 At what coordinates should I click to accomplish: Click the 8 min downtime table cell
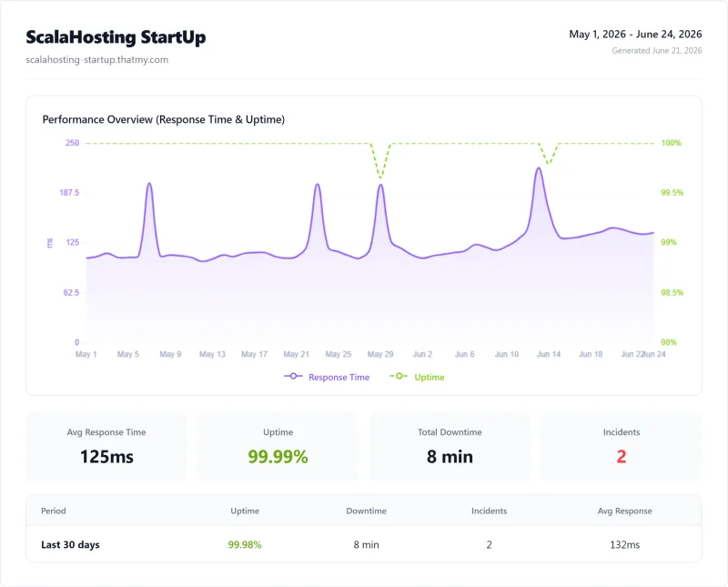[x=367, y=545]
